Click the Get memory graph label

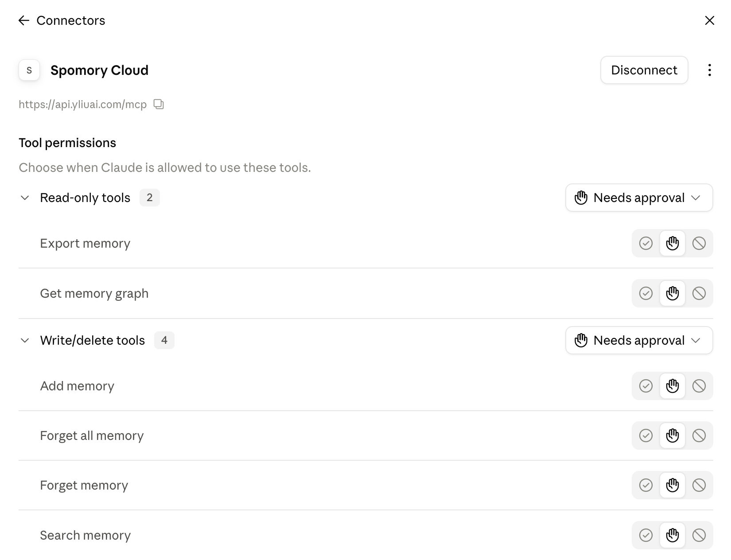[94, 293]
